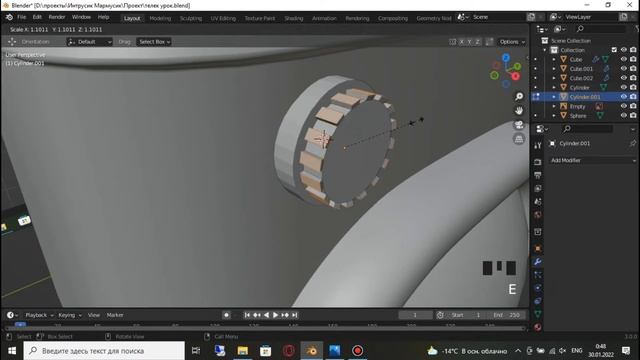Viewport: 640px width, 360px height.
Task: Click the Blender icon in the taskbar
Action: pyautogui.click(x=311, y=351)
